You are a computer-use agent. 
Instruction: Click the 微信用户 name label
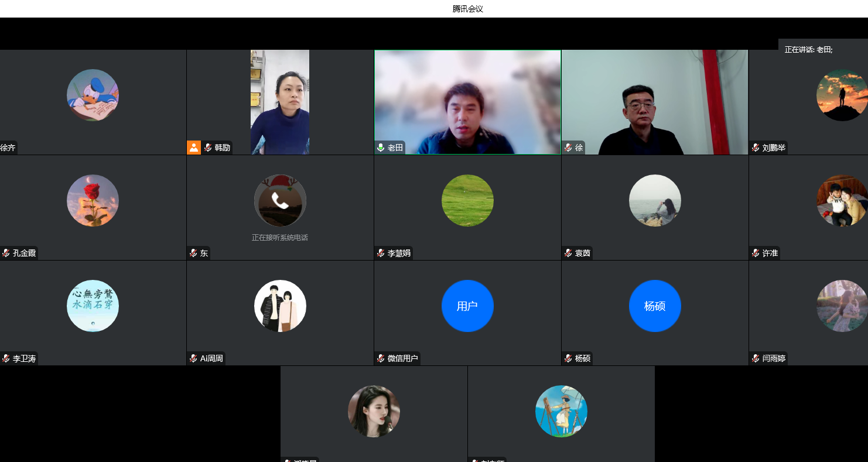(x=402, y=358)
